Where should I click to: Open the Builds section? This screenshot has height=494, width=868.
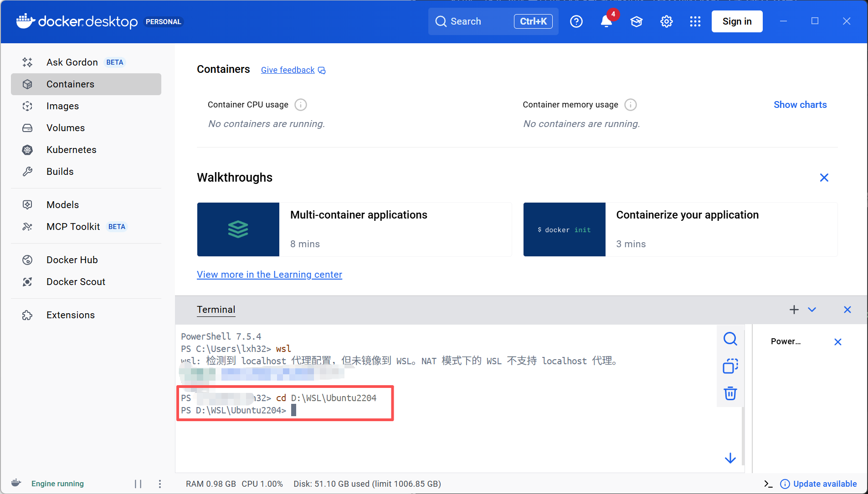click(60, 171)
